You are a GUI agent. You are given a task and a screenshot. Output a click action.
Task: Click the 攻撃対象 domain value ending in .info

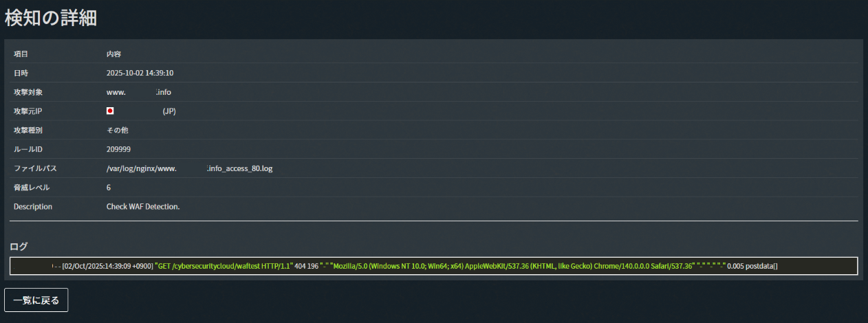coord(138,91)
